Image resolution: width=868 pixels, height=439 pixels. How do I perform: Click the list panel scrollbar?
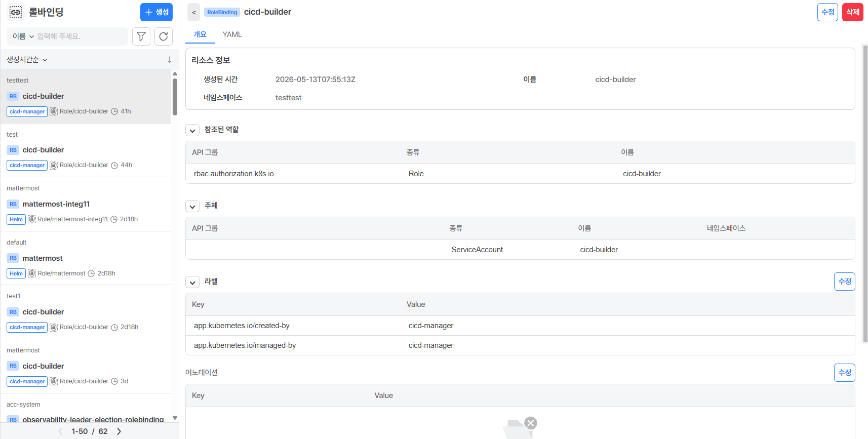[x=175, y=96]
